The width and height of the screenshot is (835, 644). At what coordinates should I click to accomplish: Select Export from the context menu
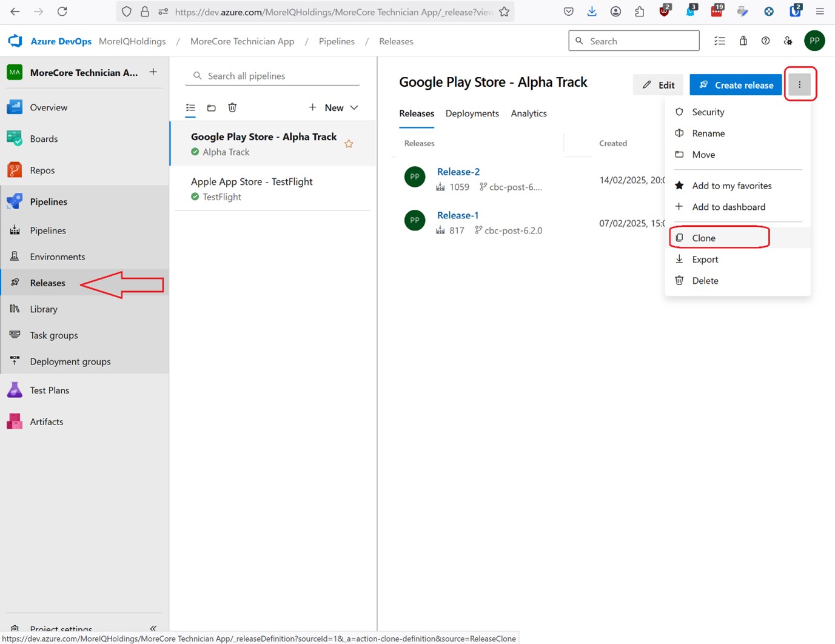point(705,259)
